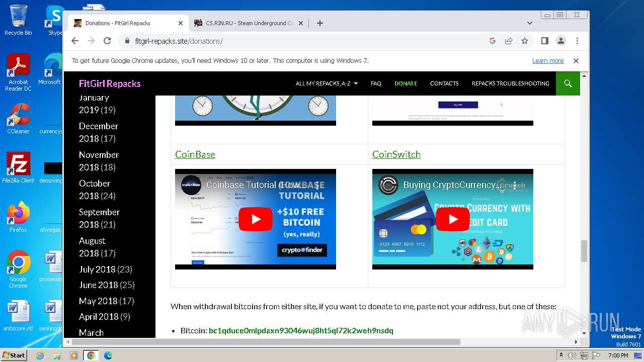Click the volume icon in system tray

tap(572, 355)
